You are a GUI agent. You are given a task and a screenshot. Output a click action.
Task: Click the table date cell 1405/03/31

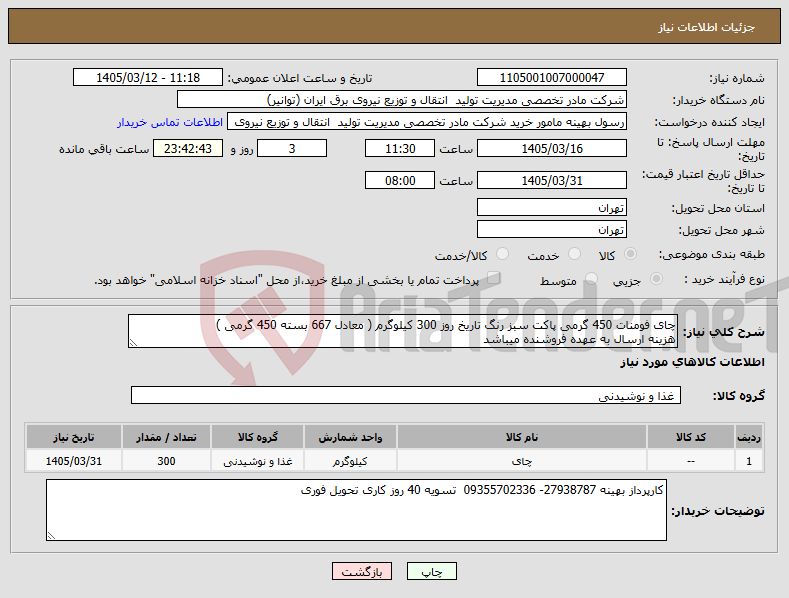73,461
